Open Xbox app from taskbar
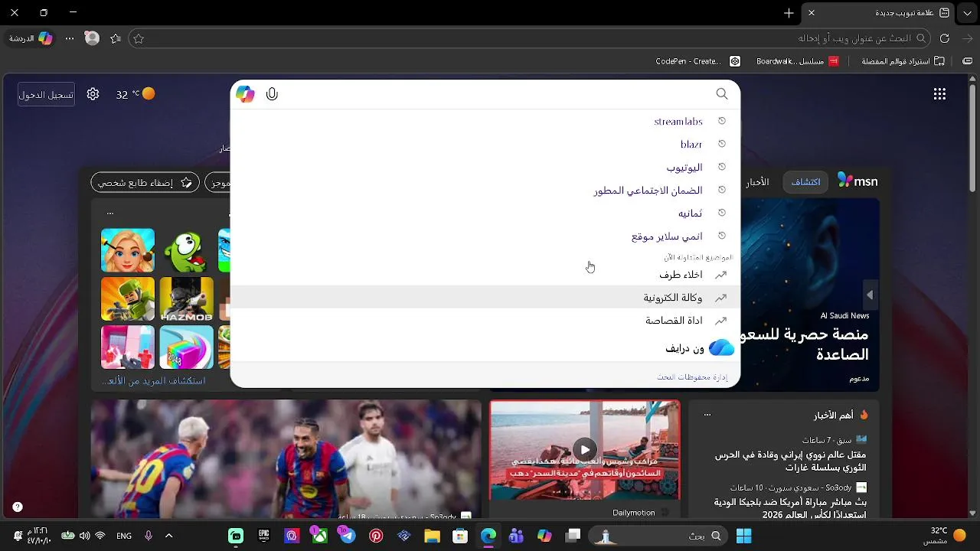 320,536
